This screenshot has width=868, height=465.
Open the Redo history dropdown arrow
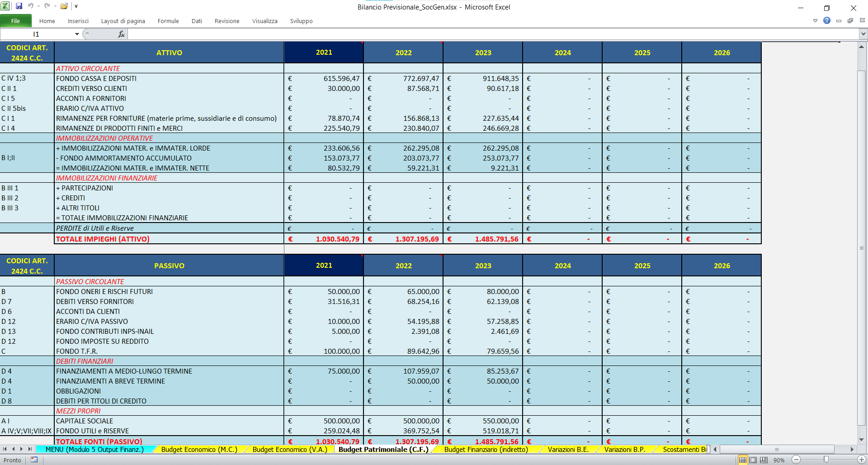(55, 6)
